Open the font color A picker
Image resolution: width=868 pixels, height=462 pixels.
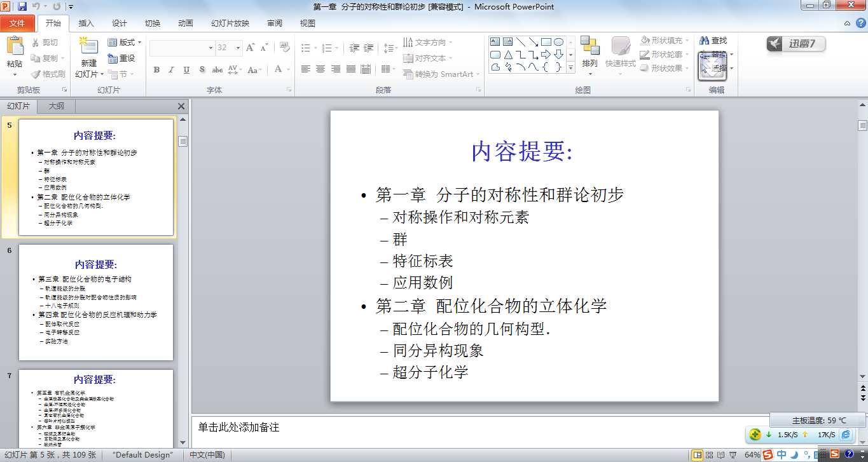pyautogui.click(x=278, y=70)
